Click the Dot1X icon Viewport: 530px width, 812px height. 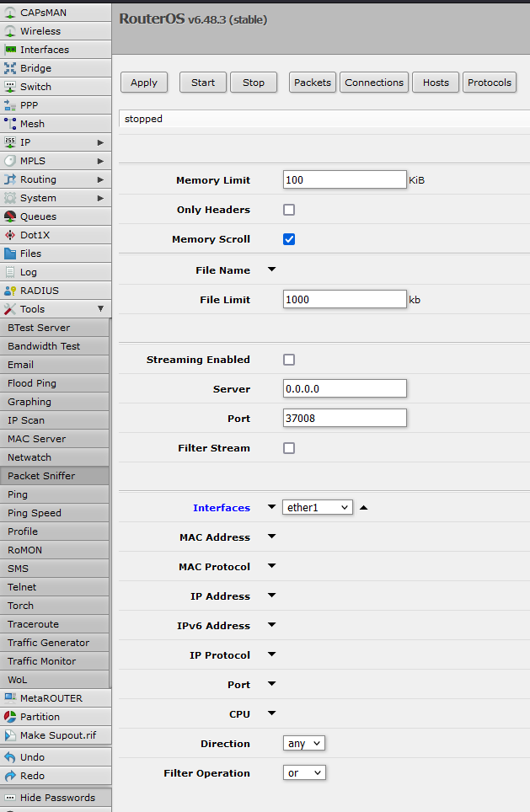tap(10, 235)
